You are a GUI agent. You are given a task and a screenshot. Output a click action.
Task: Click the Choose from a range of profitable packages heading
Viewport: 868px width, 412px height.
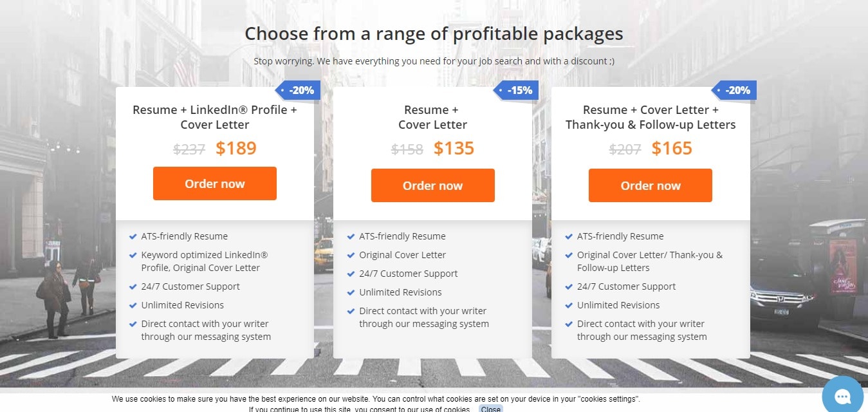pyautogui.click(x=434, y=33)
